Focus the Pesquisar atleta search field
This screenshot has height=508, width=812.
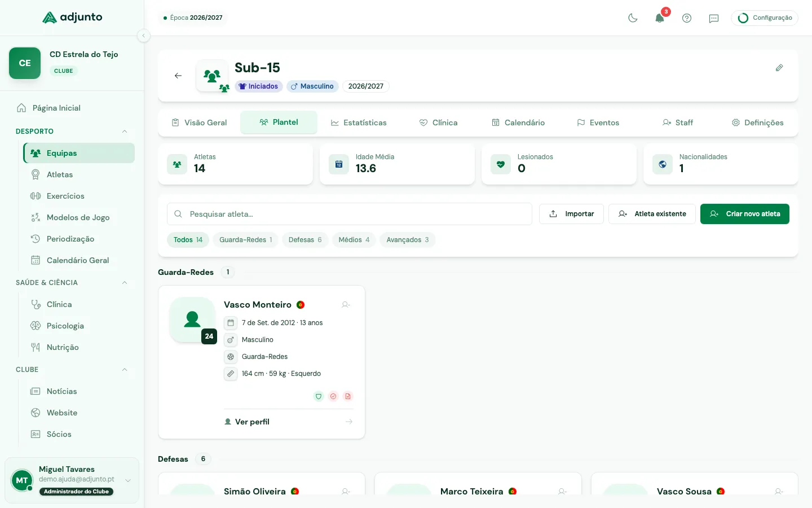pyautogui.click(x=350, y=214)
